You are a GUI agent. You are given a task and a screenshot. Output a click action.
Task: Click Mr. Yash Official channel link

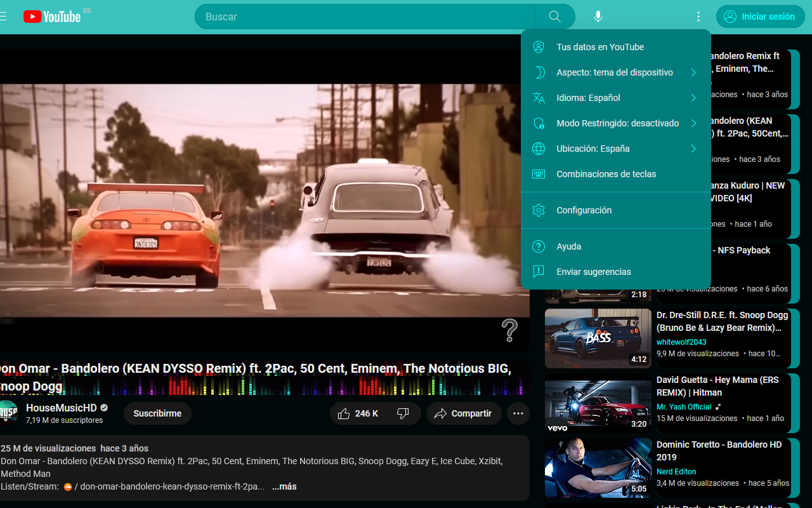684,407
